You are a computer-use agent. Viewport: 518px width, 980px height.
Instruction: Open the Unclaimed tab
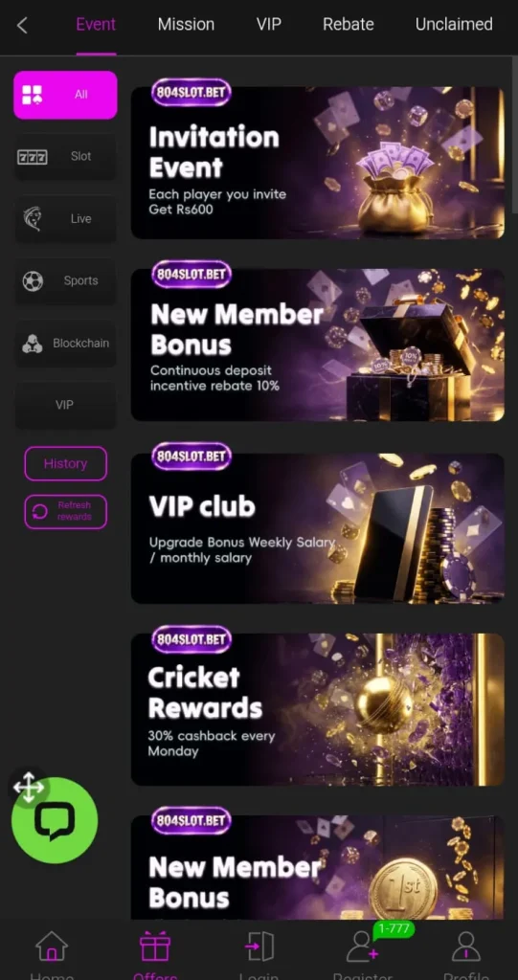click(x=454, y=24)
